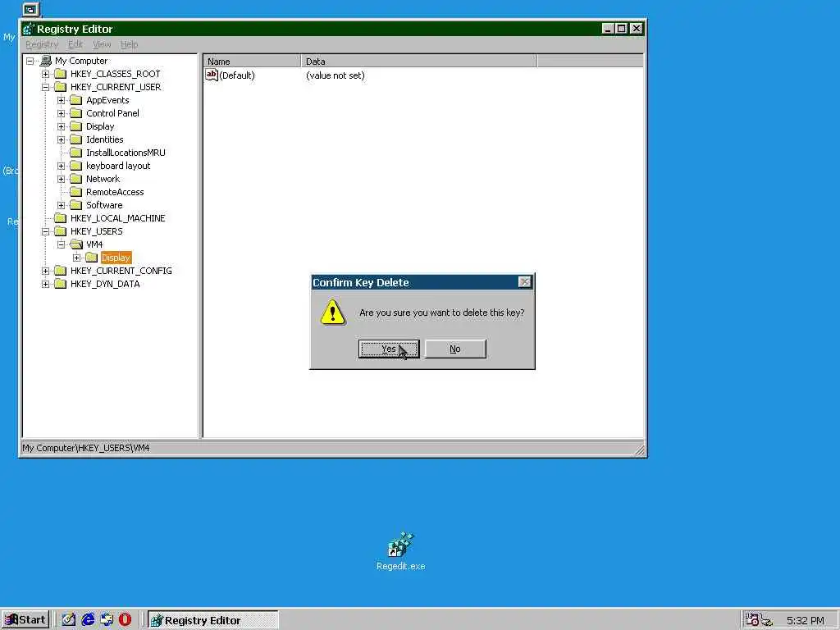The image size is (840, 630).
Task: Select the Display key label under HKEY_CURRENT_USER
Action: (x=100, y=126)
